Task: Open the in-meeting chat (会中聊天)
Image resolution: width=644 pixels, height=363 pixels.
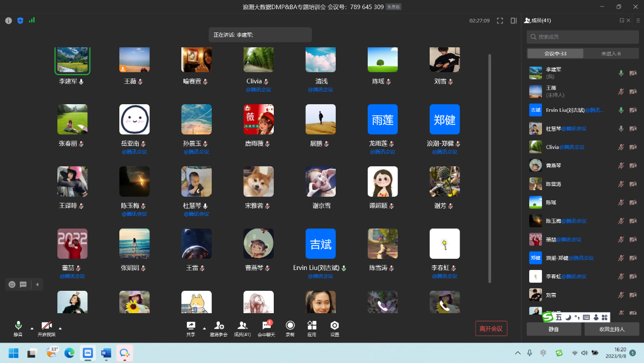Action: [x=266, y=328]
